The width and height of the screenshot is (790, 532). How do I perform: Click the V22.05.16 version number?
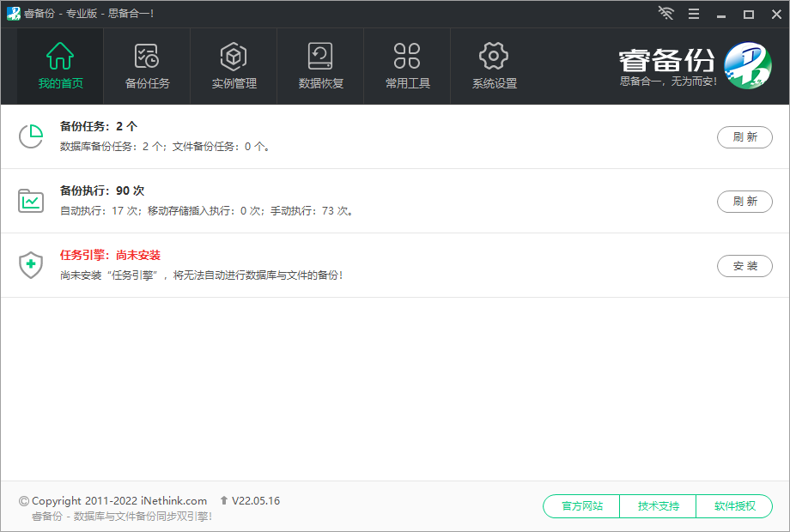click(x=255, y=501)
